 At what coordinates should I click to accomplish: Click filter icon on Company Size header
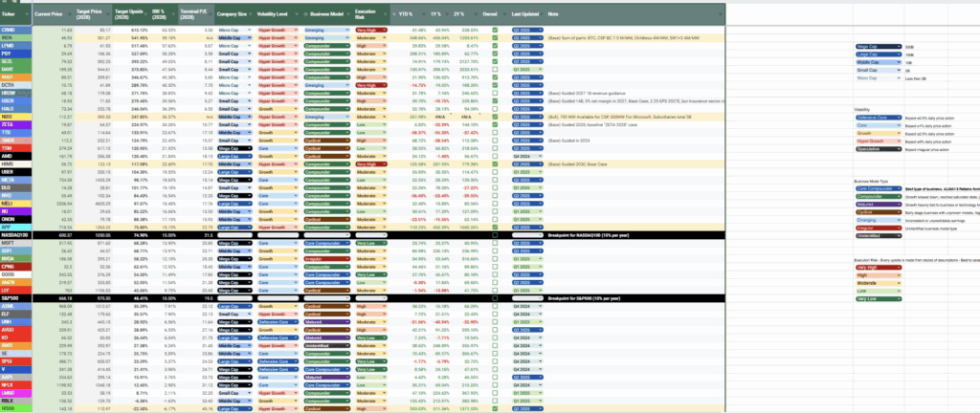(x=251, y=15)
